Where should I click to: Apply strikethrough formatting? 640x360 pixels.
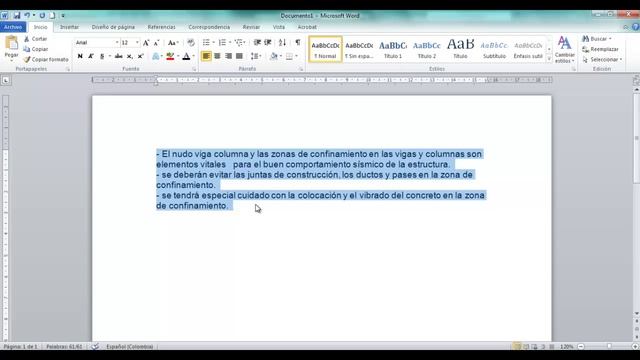(x=118, y=56)
